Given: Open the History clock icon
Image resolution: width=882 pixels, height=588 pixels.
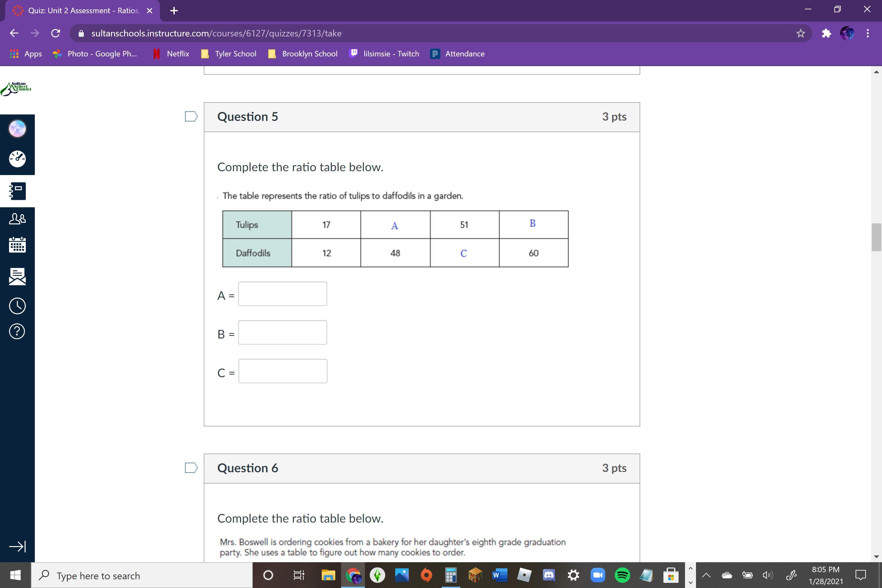Looking at the screenshot, I should (17, 306).
